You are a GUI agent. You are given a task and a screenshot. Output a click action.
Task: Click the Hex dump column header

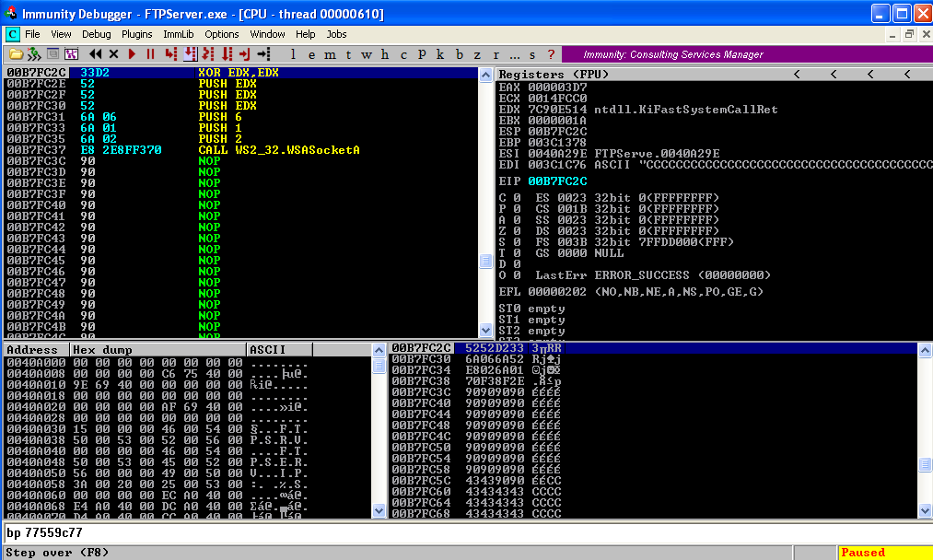tap(157, 350)
